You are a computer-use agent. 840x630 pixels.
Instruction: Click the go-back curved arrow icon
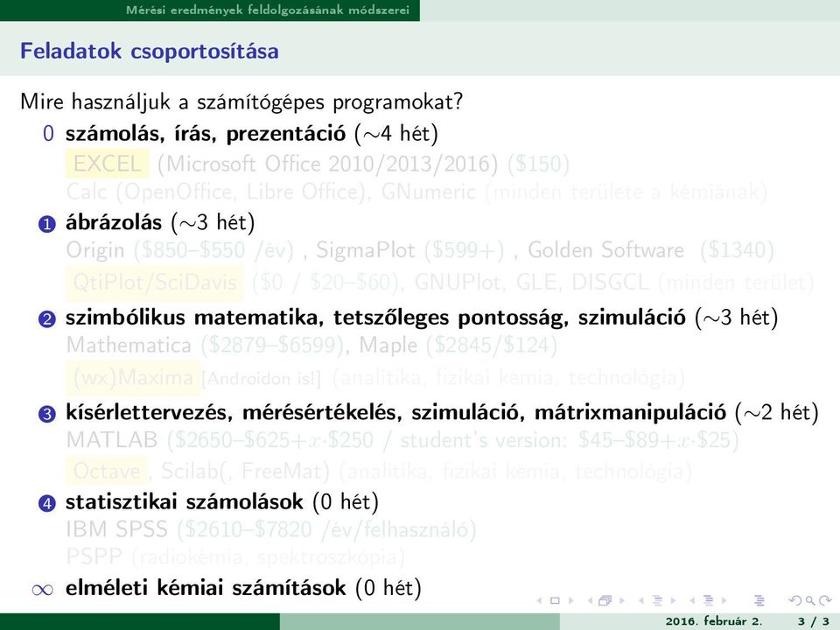click(x=795, y=600)
